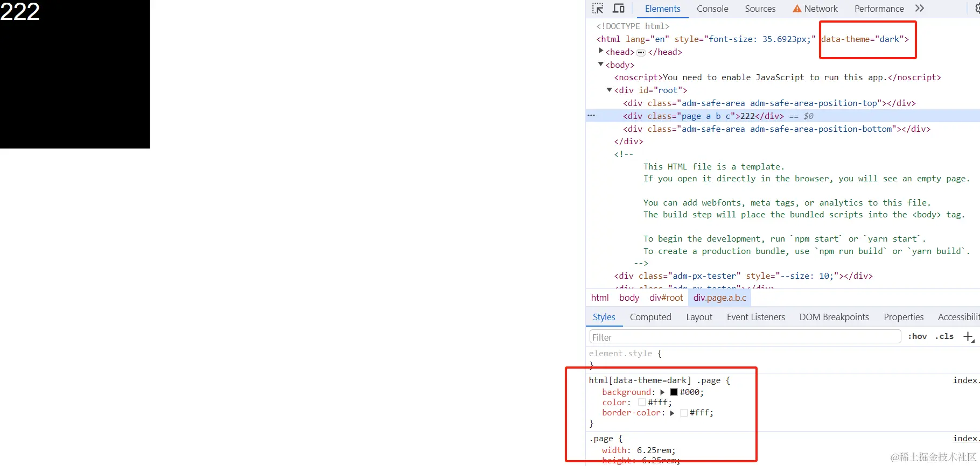Select the adm-safe-area-position-top div

click(769, 103)
